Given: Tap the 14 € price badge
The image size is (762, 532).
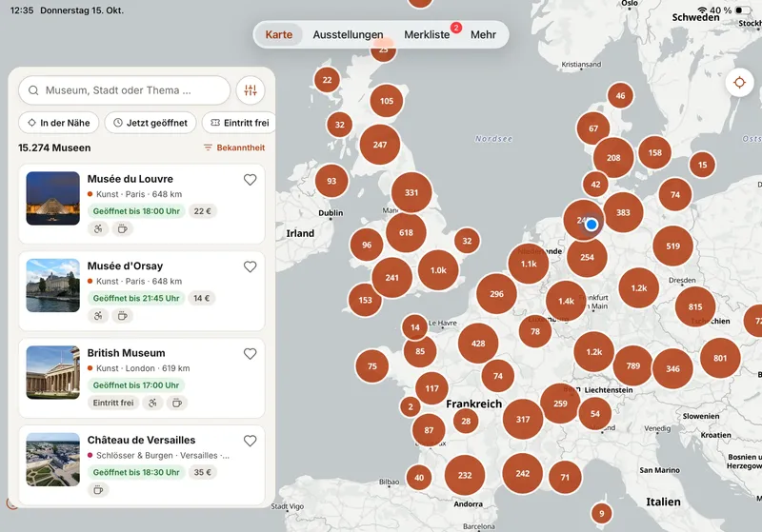Looking at the screenshot, I should (x=202, y=298).
